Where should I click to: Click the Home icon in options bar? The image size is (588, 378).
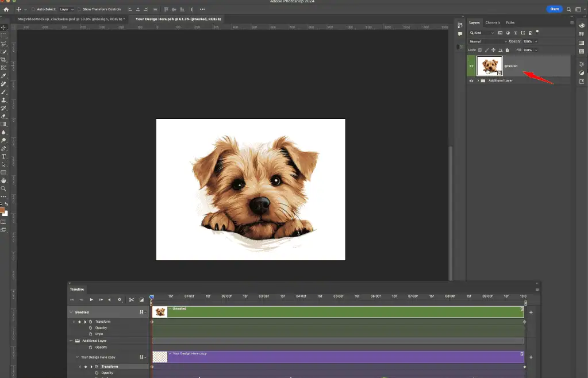tap(6, 9)
